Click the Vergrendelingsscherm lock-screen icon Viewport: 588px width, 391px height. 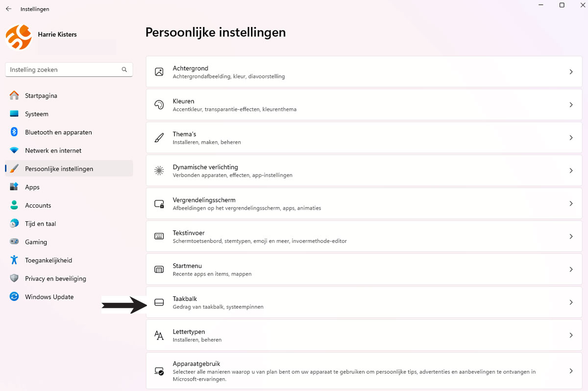point(159,203)
